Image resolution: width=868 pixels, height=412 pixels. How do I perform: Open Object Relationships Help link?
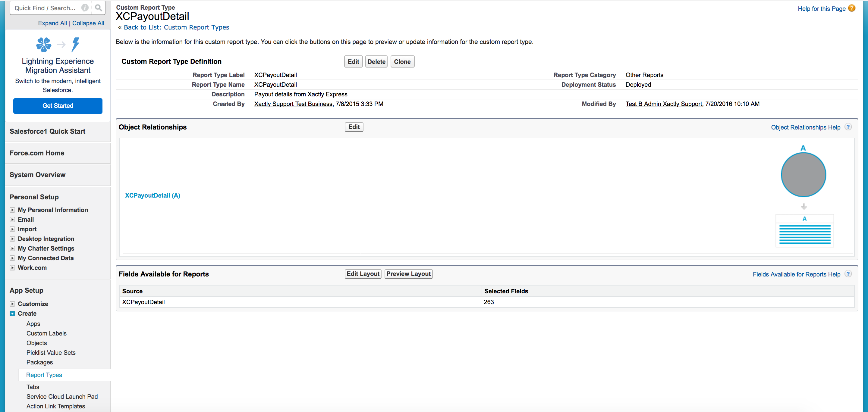[806, 127]
